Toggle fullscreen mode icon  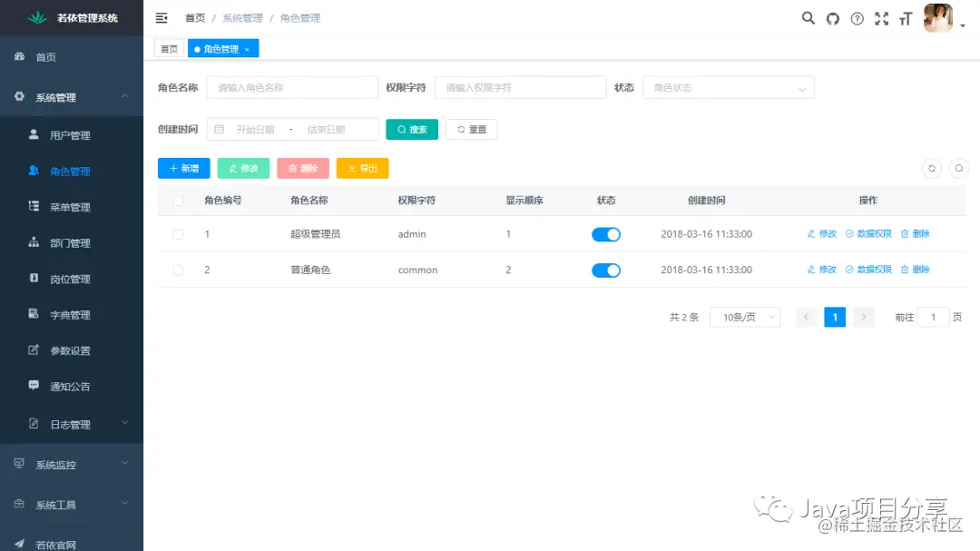[881, 19]
